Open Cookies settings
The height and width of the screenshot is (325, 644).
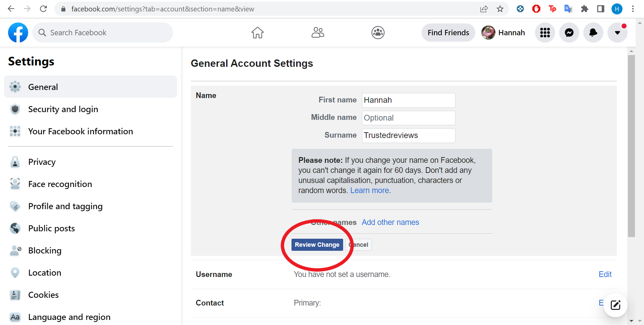coord(91,295)
